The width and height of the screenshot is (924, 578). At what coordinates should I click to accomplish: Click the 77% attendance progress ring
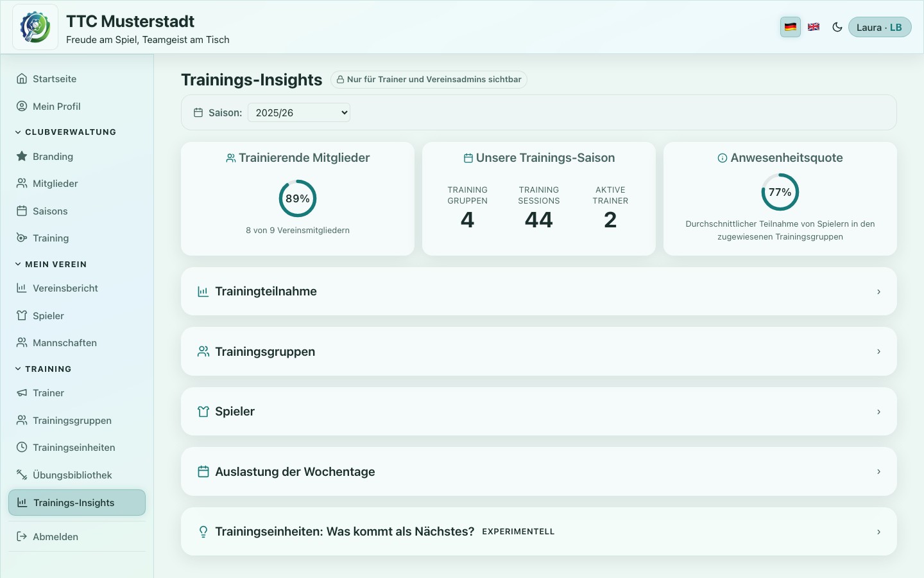coord(780,192)
